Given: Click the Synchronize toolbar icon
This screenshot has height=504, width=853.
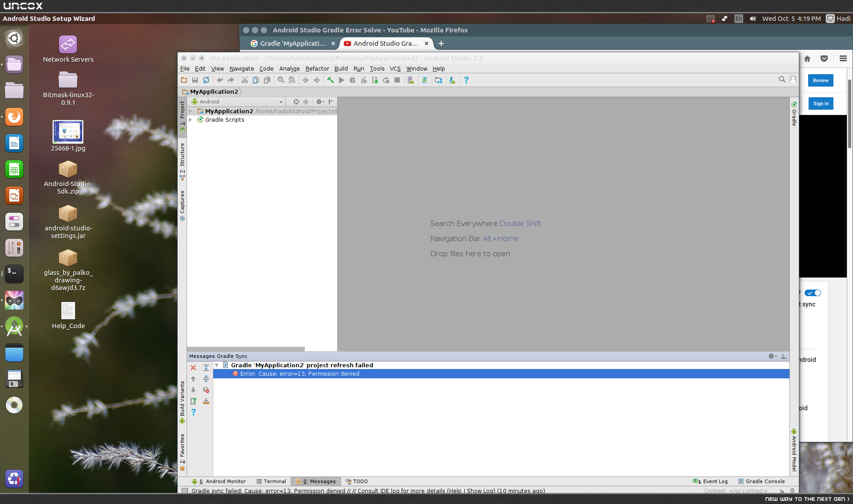Looking at the screenshot, I should pyautogui.click(x=206, y=80).
